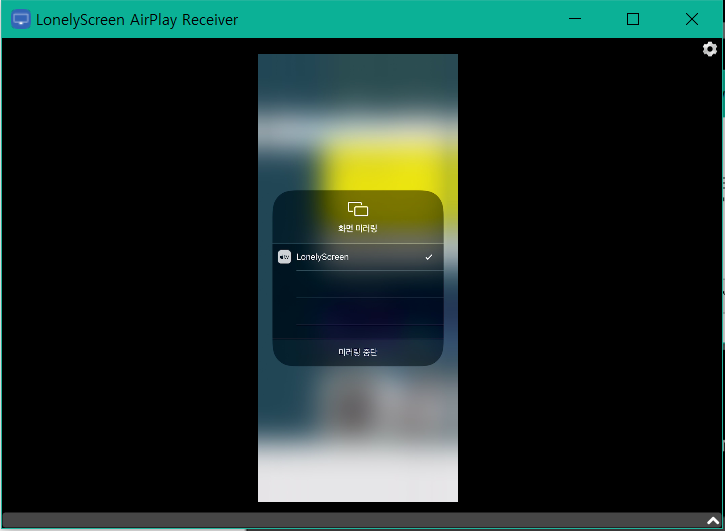Viewport: 725px width, 531px height.
Task: Close the LonelyScreen AirPlay Receiver window
Action: pyautogui.click(x=692, y=19)
